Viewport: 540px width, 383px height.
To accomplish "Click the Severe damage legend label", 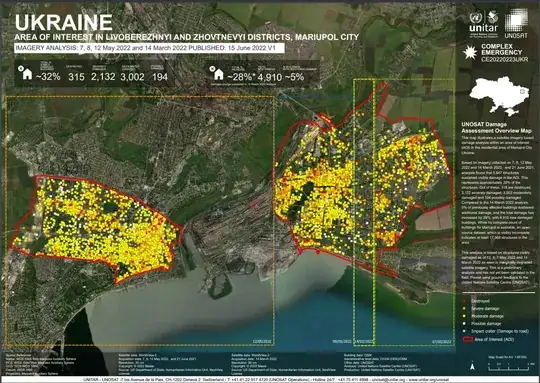I will pyautogui.click(x=485, y=309).
